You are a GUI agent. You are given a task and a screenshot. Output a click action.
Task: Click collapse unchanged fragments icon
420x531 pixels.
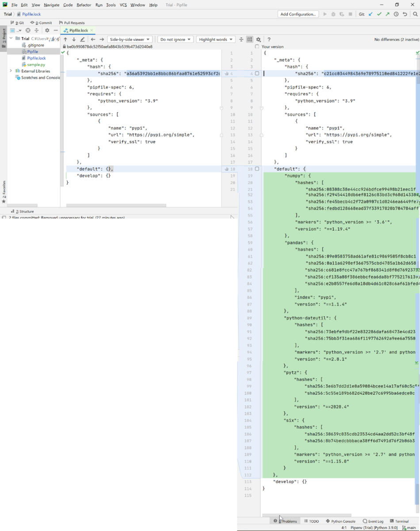pos(241,39)
